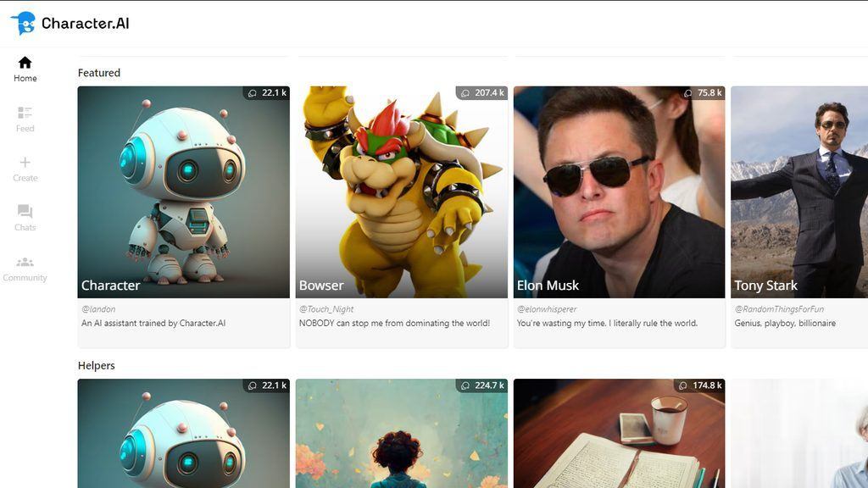Click chat count icon on Elon Musk card

(688, 93)
